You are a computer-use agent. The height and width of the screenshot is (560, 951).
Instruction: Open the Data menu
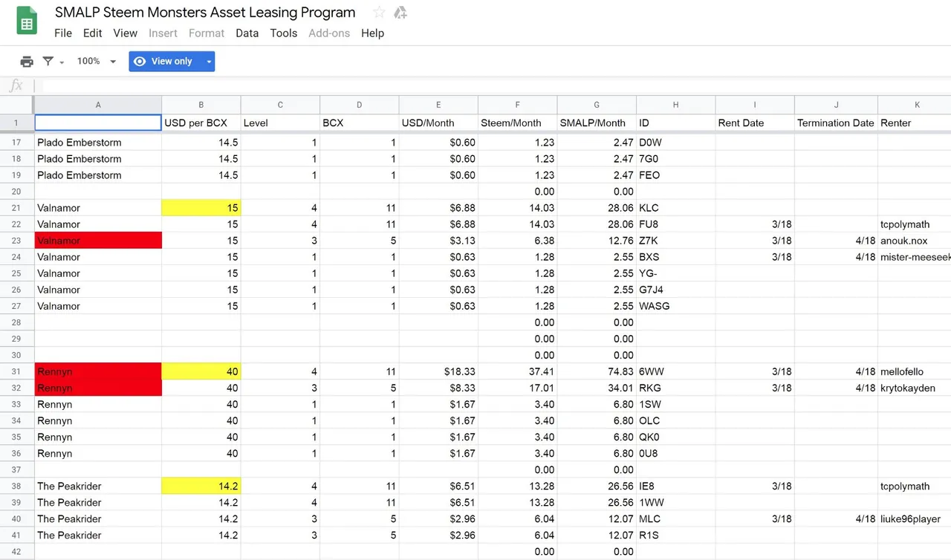tap(247, 33)
